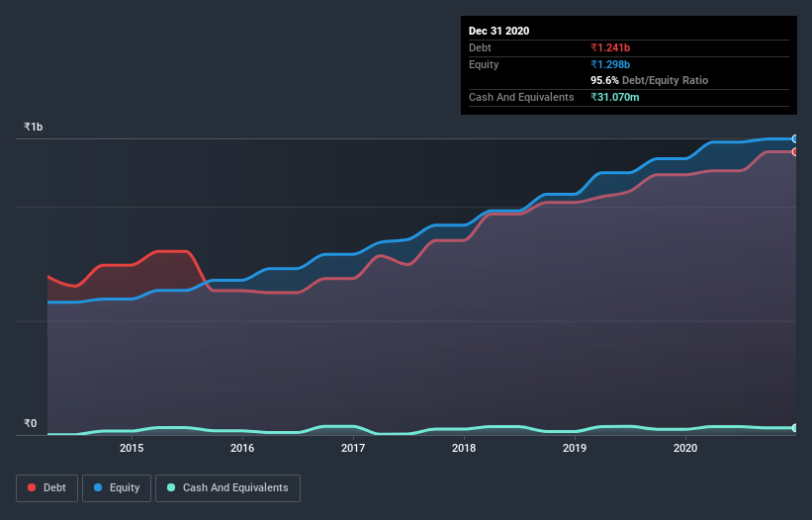Click the ₹1.298b equity value
This screenshot has height=520, width=812.
(x=610, y=64)
